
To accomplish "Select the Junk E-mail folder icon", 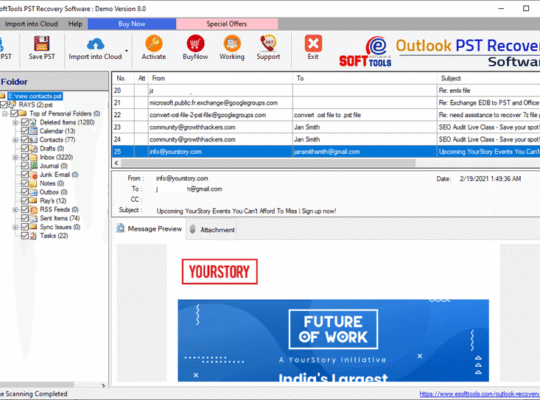I will 33,174.
